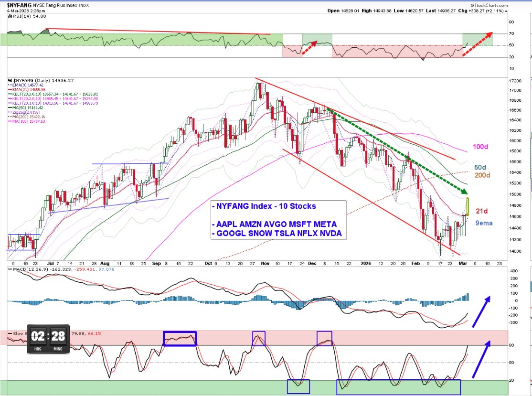Click the blue '9ema' label
This screenshot has height=396, width=532.
point(484,223)
